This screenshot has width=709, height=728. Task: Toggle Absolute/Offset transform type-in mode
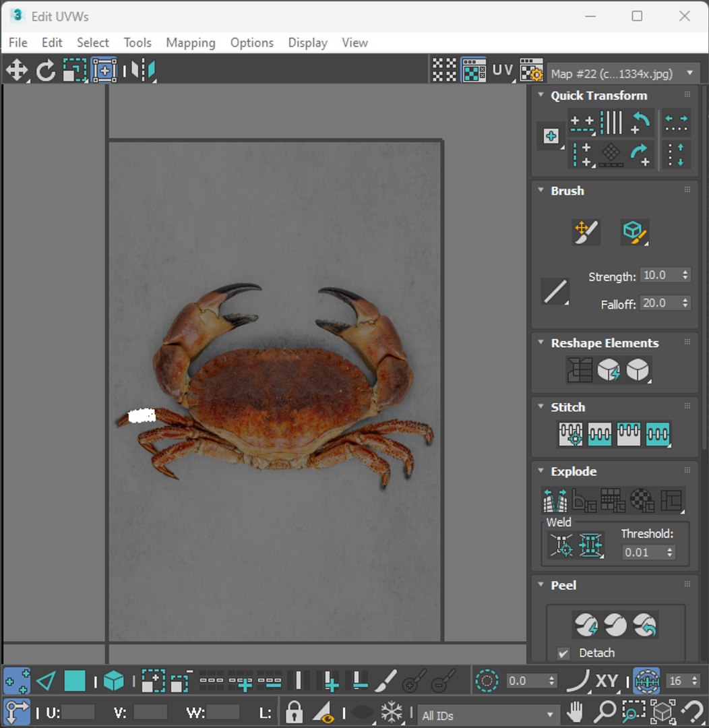pyautogui.click(x=17, y=712)
